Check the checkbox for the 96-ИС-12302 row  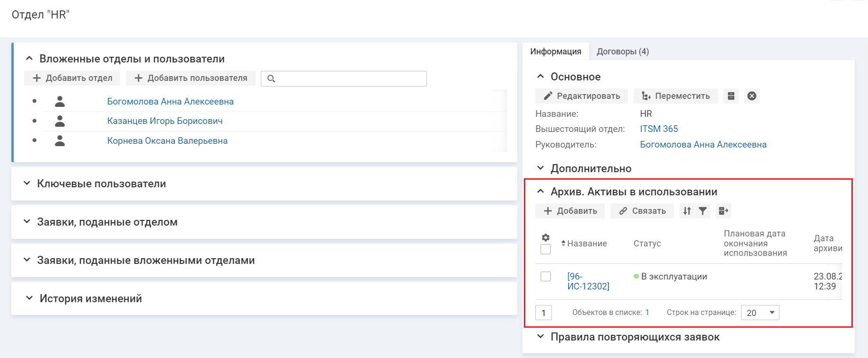tap(546, 277)
